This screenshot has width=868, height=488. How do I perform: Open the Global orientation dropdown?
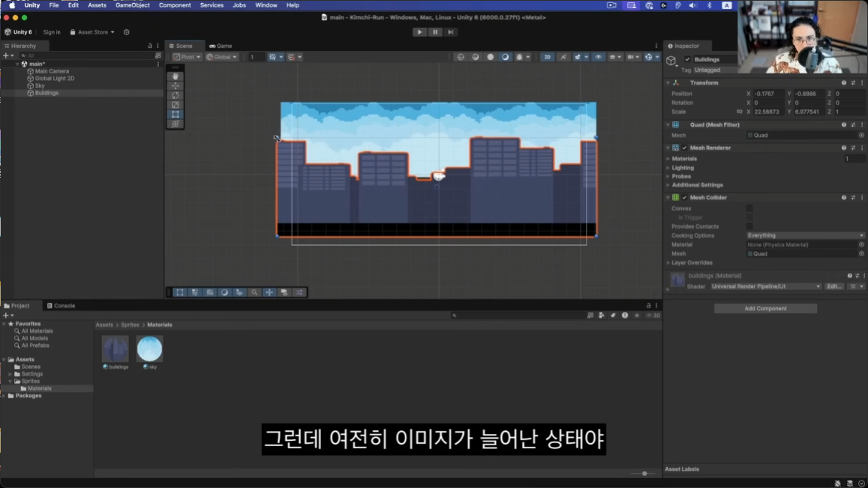(222, 57)
